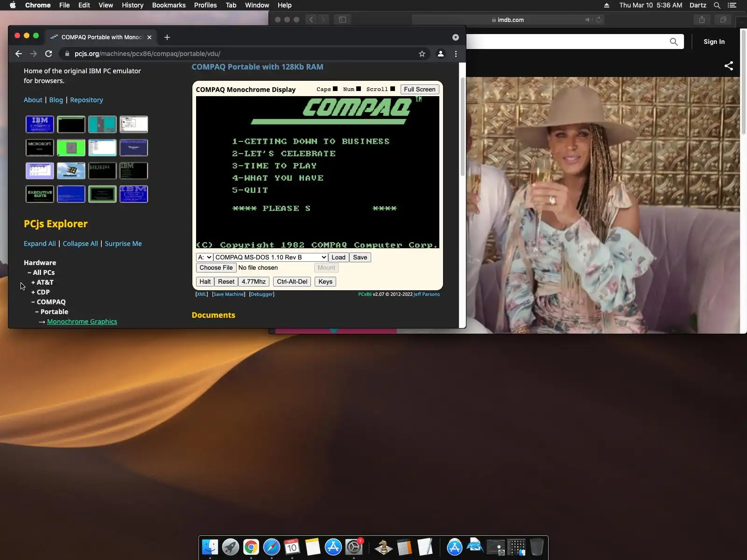Click the Full Screen button

(420, 89)
